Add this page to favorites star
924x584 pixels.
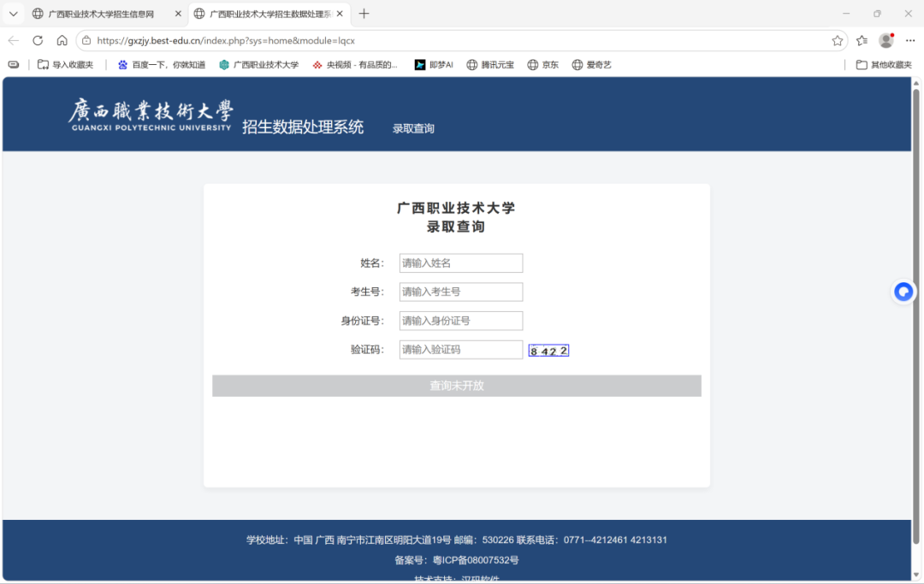coord(837,41)
